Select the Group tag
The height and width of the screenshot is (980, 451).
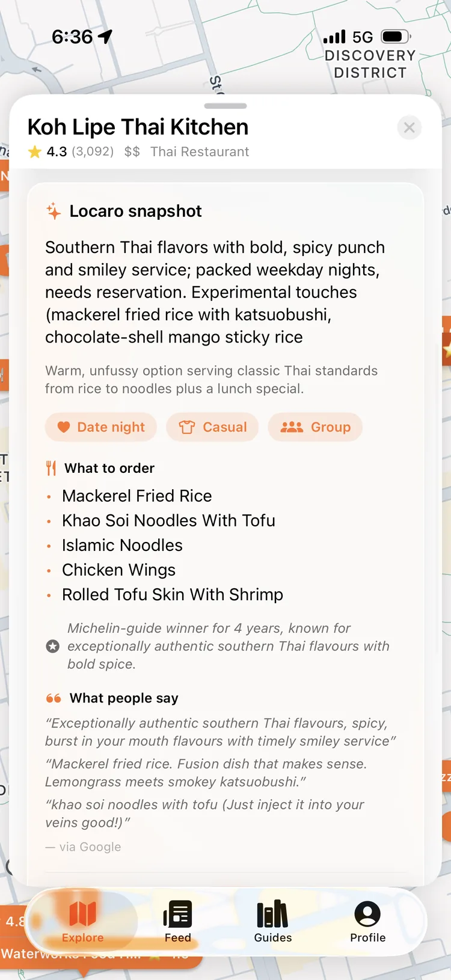pos(315,427)
